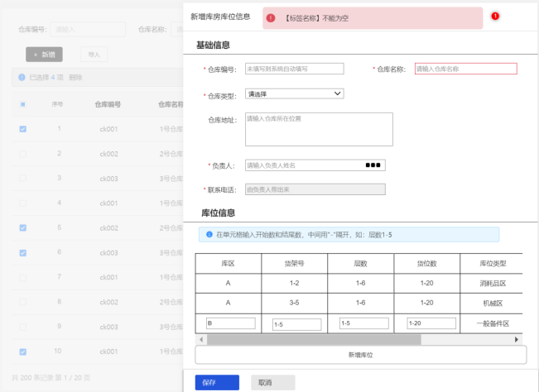
Task: Click the 货架号 column header
Action: click(294, 263)
